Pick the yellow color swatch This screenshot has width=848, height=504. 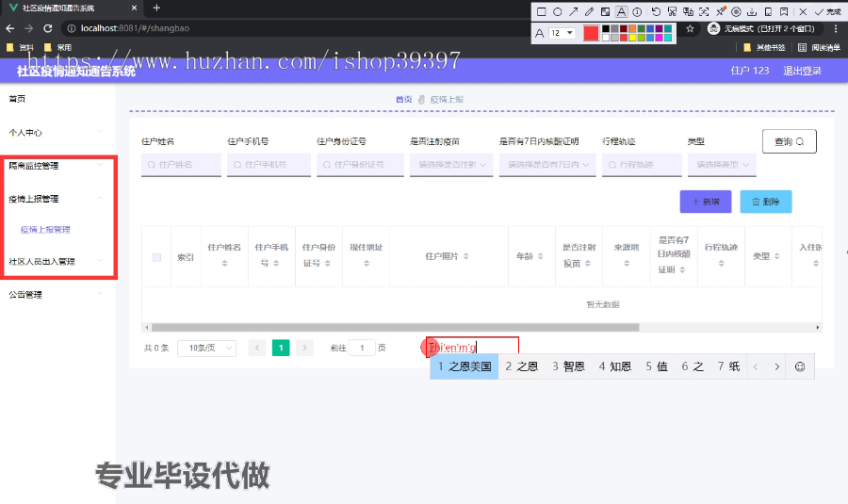[632, 38]
